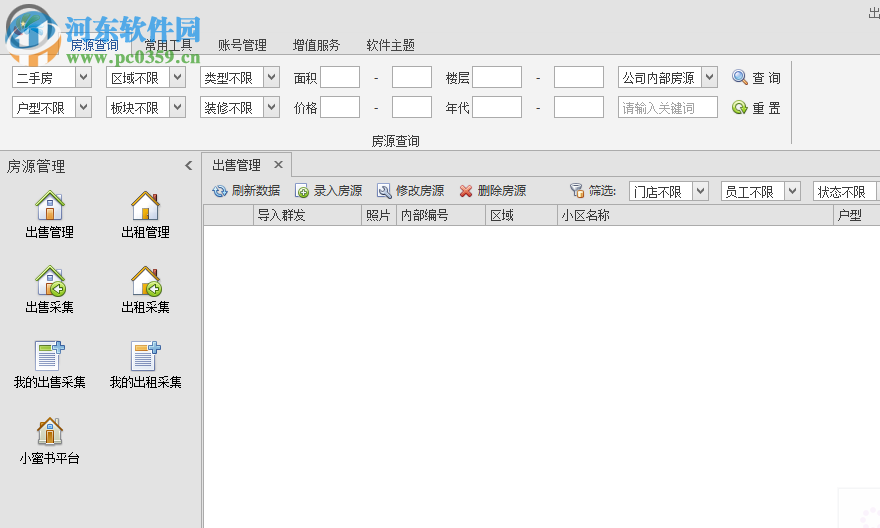Click the minimum 价格 input field
This screenshot has height=528, width=880.
point(340,107)
